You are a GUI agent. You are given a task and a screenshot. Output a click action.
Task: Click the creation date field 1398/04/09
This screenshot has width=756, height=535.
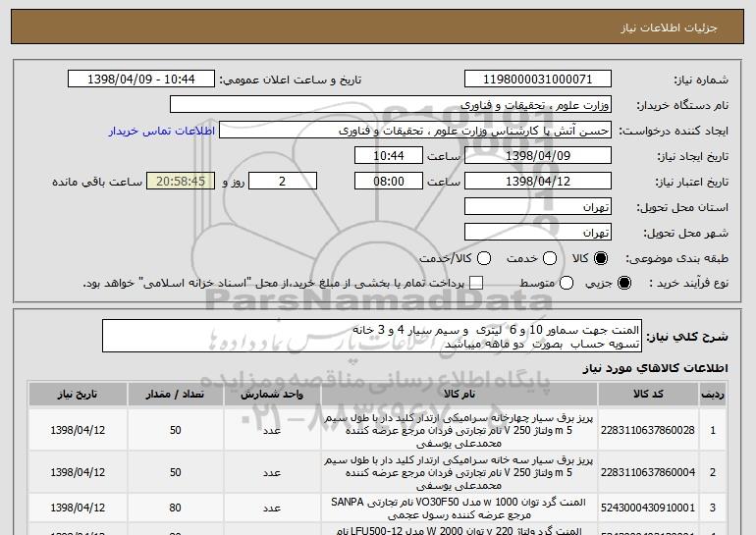pos(538,156)
